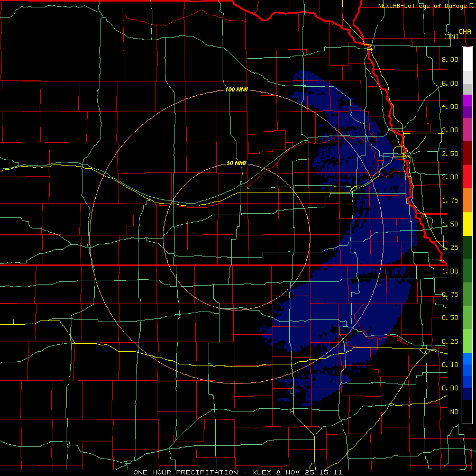
Task: Click the 4.00 scale value
Action: pyautogui.click(x=450, y=106)
